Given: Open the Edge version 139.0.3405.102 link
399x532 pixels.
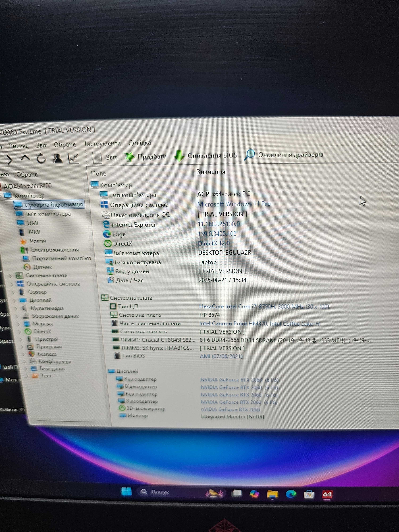Looking at the screenshot, I should pos(217,234).
